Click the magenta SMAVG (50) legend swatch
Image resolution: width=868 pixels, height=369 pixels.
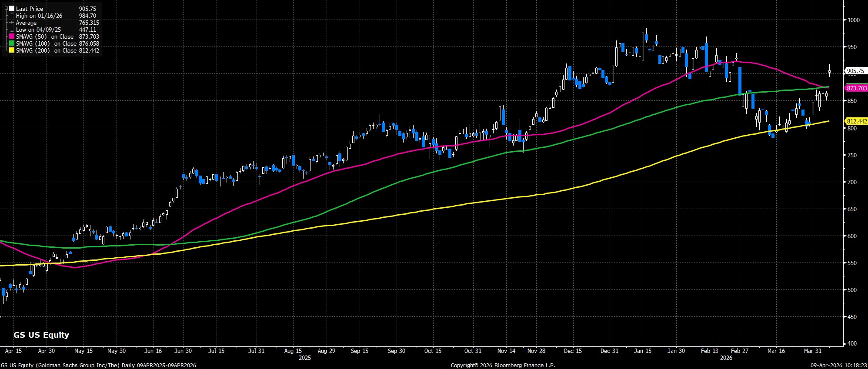point(12,37)
